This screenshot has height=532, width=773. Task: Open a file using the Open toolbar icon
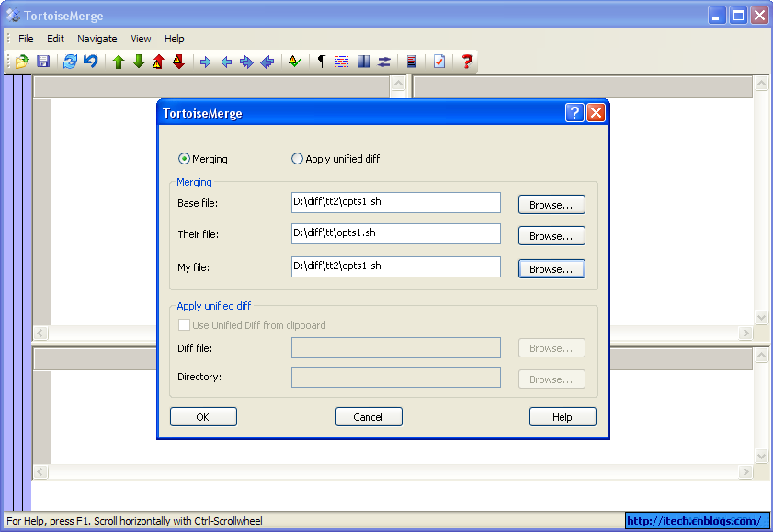tap(20, 61)
